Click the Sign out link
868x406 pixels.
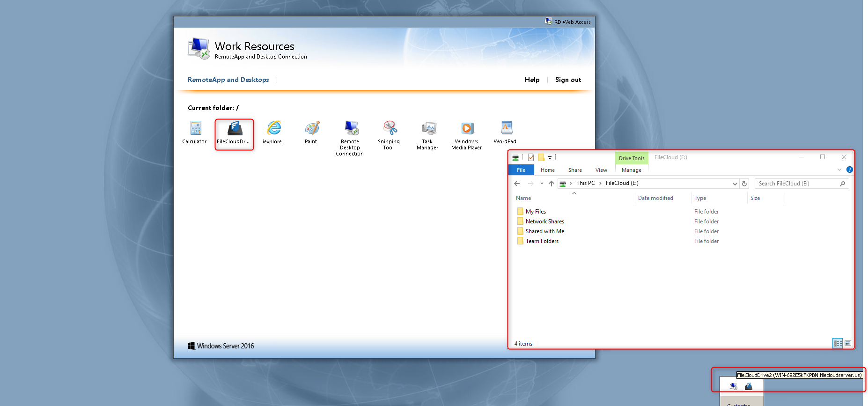click(x=568, y=80)
